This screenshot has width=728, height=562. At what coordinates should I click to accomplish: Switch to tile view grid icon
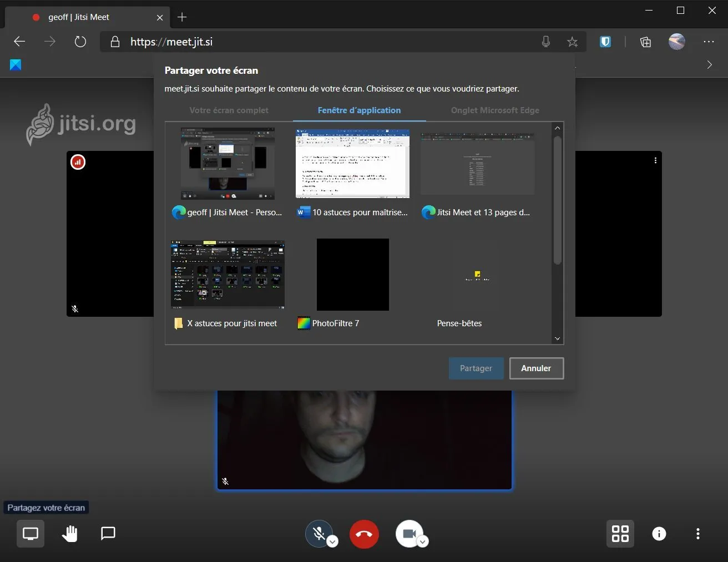[620, 534]
